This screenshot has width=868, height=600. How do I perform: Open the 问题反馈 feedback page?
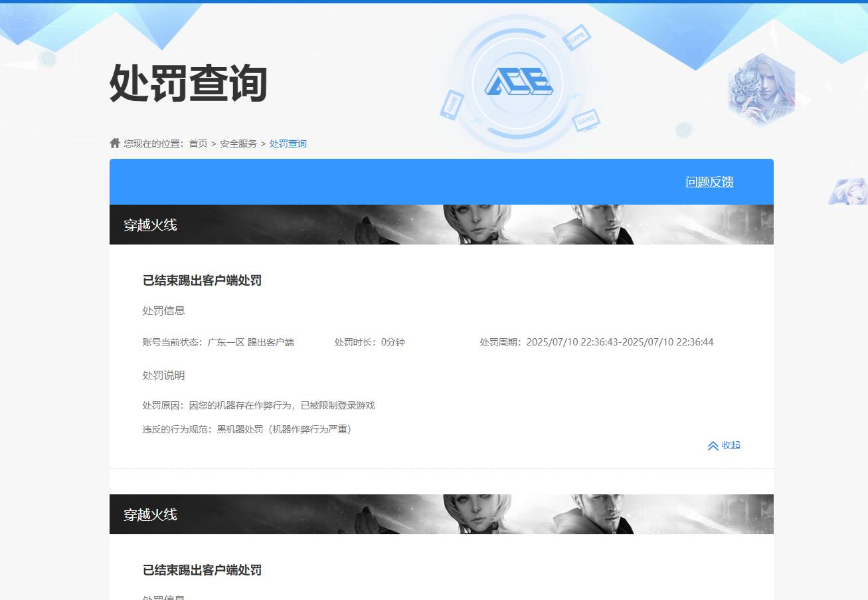709,181
